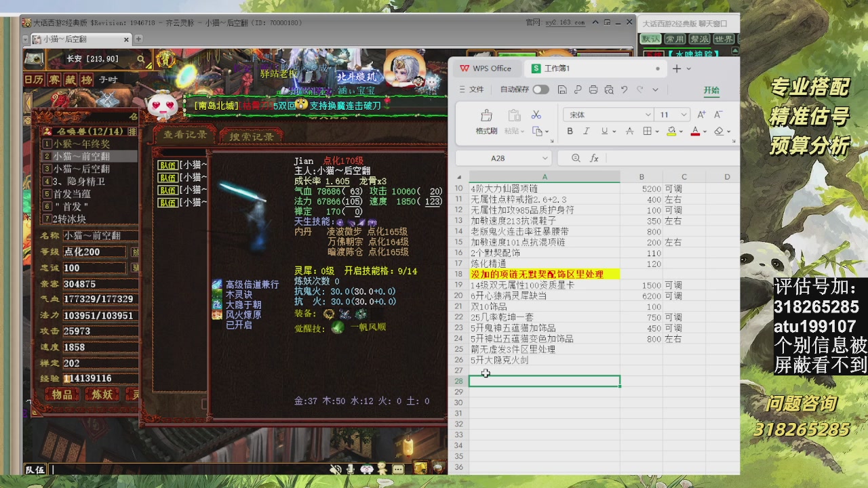Select the 开始 ribbon tab

tap(711, 90)
